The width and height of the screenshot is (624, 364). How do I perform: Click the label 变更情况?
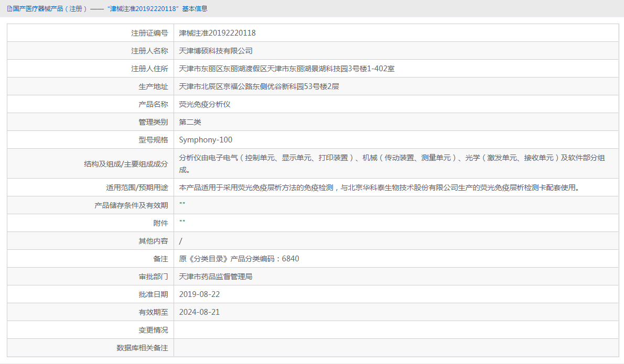click(x=153, y=330)
